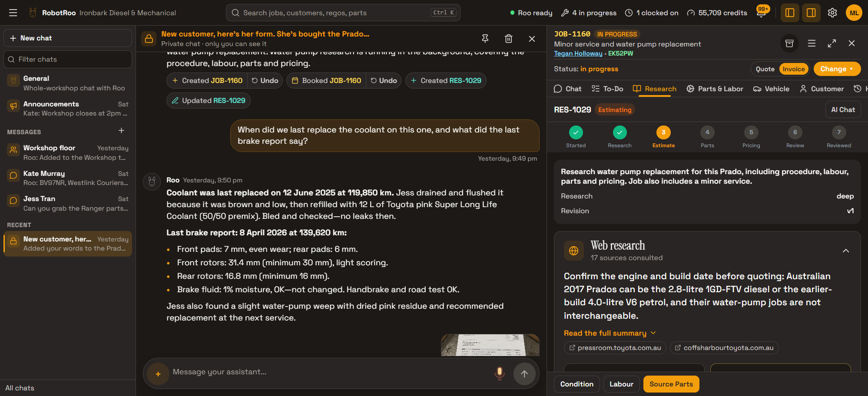The width and height of the screenshot is (868, 396).
Task: Click the Web research globe icon
Action: (573, 251)
